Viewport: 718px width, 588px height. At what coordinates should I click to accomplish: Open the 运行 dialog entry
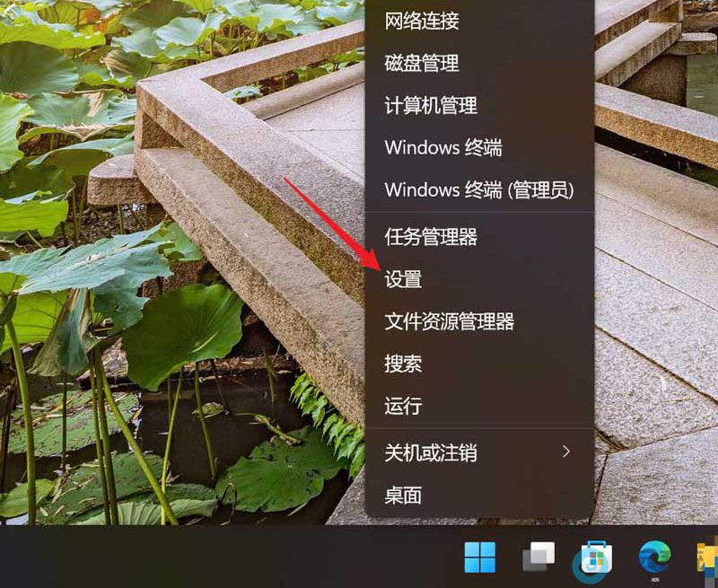403,406
